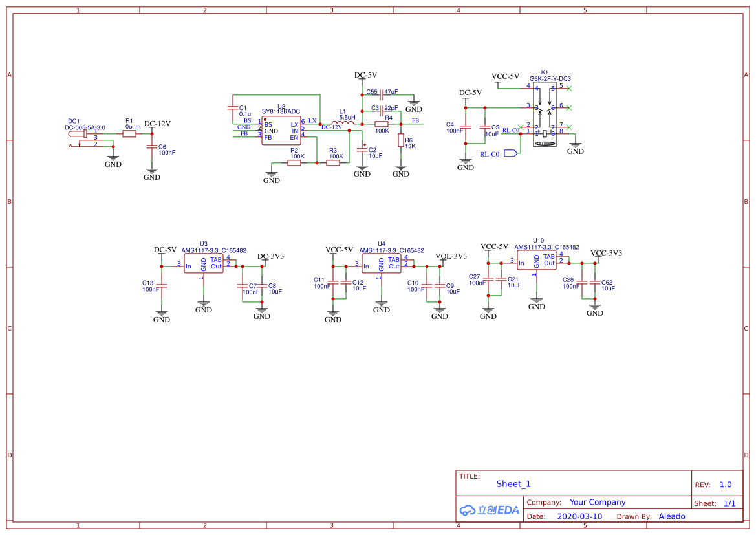This screenshot has width=756, height=535.
Task: Select capacitor C21 10uF symbol
Action: 501,279
